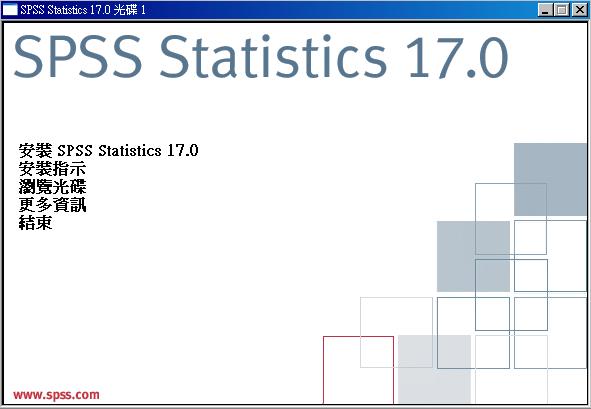591x409 pixels.
Task: Open the window system menu icon in title bar
Action: [x=10, y=9]
